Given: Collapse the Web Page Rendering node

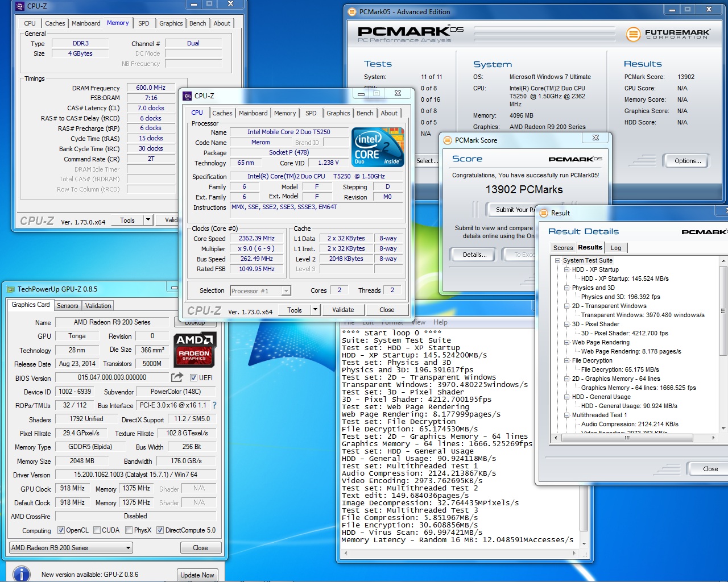Looking at the screenshot, I should coord(566,343).
